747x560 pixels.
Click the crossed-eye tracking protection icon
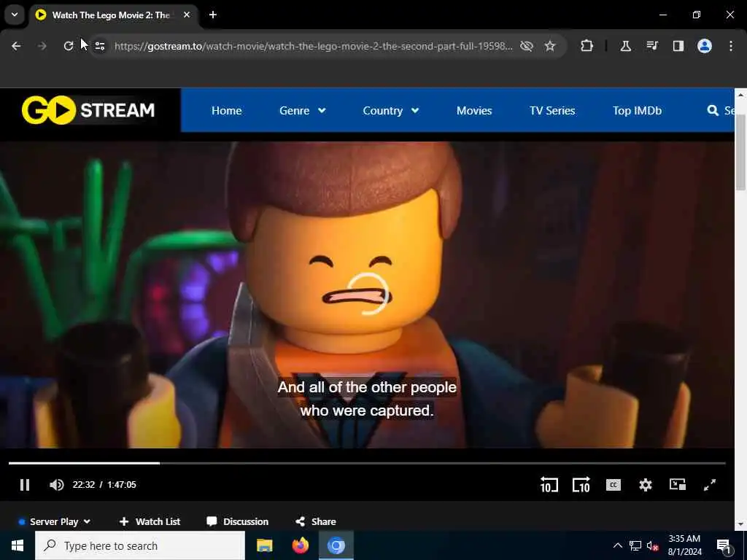[x=527, y=46]
